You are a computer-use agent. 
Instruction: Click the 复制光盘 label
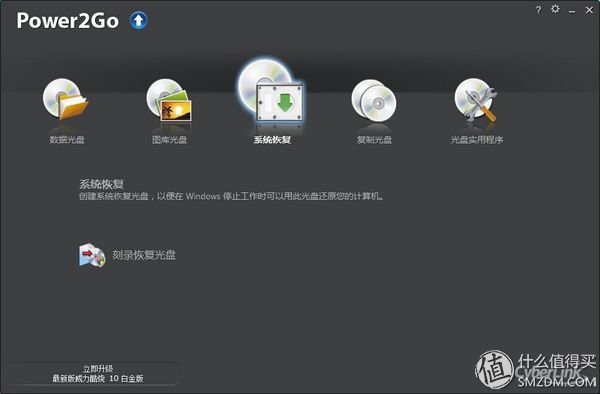375,140
